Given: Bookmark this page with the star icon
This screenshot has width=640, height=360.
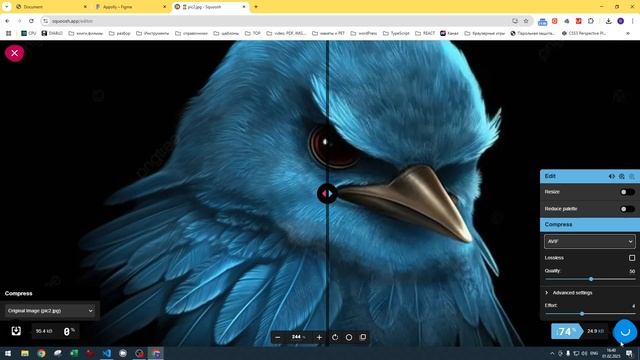Looking at the screenshot, I should coord(526,21).
